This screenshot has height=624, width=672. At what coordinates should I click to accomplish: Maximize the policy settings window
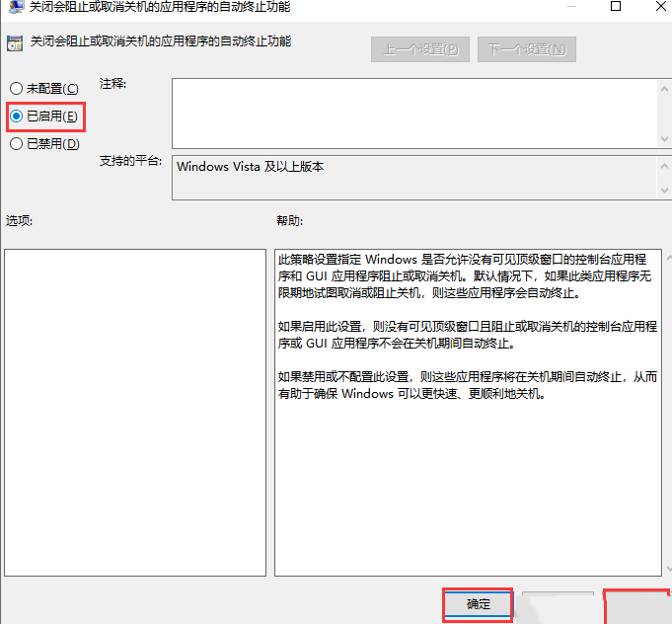tap(616, 6)
